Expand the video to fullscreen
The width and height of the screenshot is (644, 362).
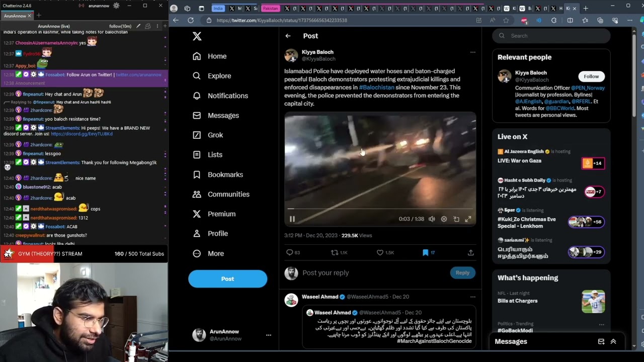pos(468,219)
